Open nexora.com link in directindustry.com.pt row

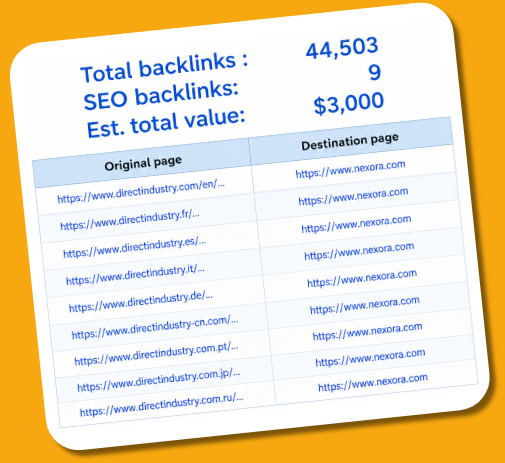pyautogui.click(x=368, y=332)
